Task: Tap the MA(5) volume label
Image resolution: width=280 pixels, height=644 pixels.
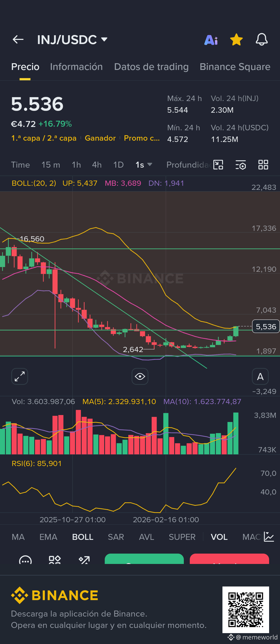Action: coord(119,402)
